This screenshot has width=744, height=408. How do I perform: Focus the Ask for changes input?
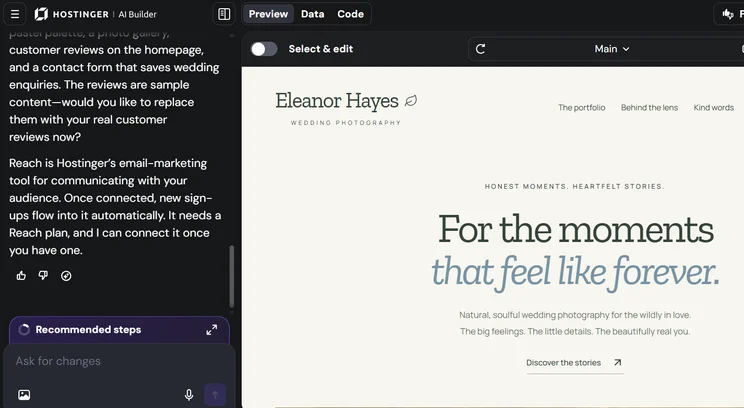tap(119, 361)
